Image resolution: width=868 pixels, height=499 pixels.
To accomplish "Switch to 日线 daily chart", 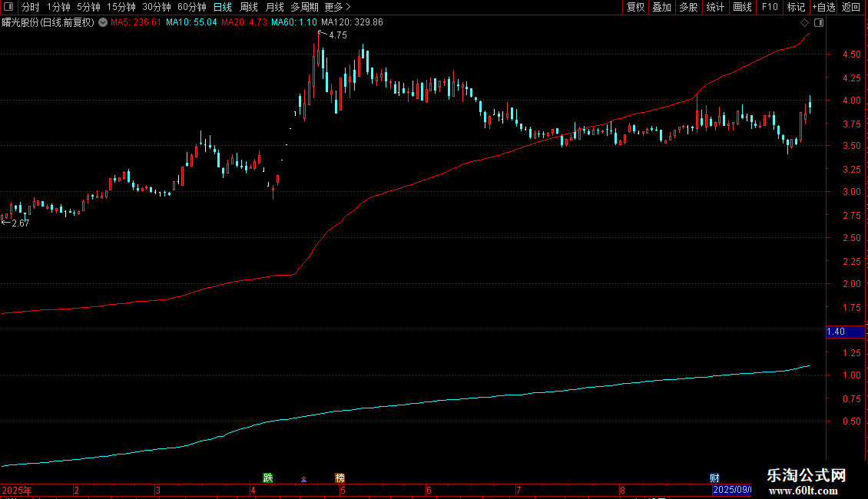I will click(x=223, y=7).
